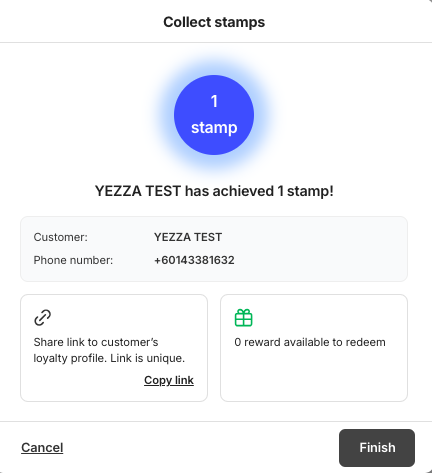Select the phone number +60143381632
432x473 pixels.
(x=194, y=260)
